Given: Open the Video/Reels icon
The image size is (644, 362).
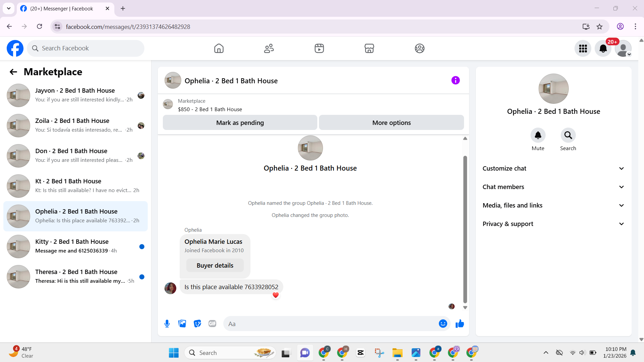Looking at the screenshot, I should pyautogui.click(x=319, y=48).
